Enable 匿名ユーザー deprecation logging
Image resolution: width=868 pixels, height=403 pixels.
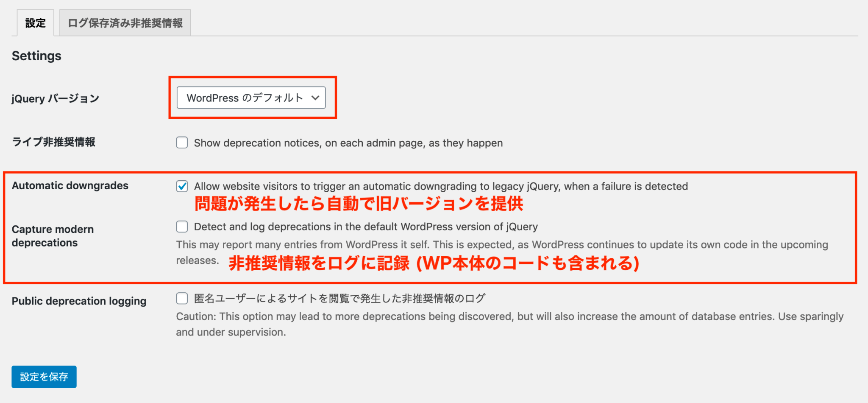pos(181,299)
